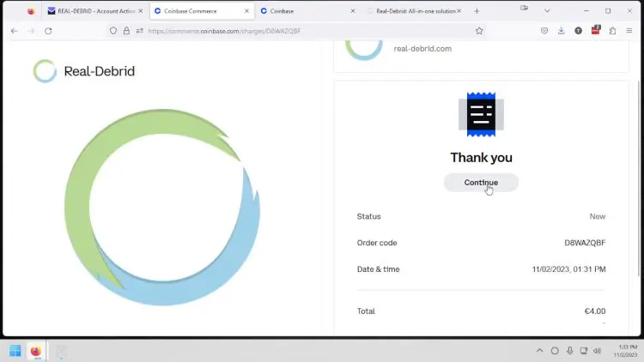Image resolution: width=644 pixels, height=362 pixels.
Task: Reload the current page
Action: [x=48, y=31]
